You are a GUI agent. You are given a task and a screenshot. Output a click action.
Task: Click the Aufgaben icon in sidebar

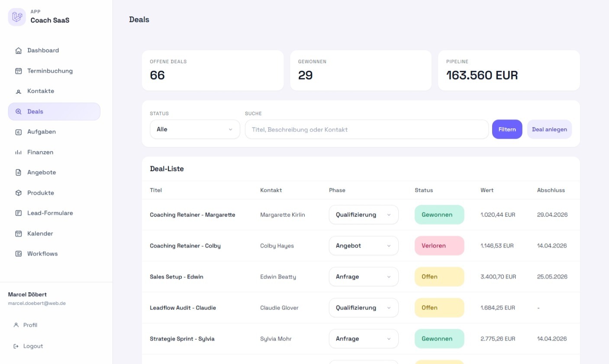(x=19, y=132)
